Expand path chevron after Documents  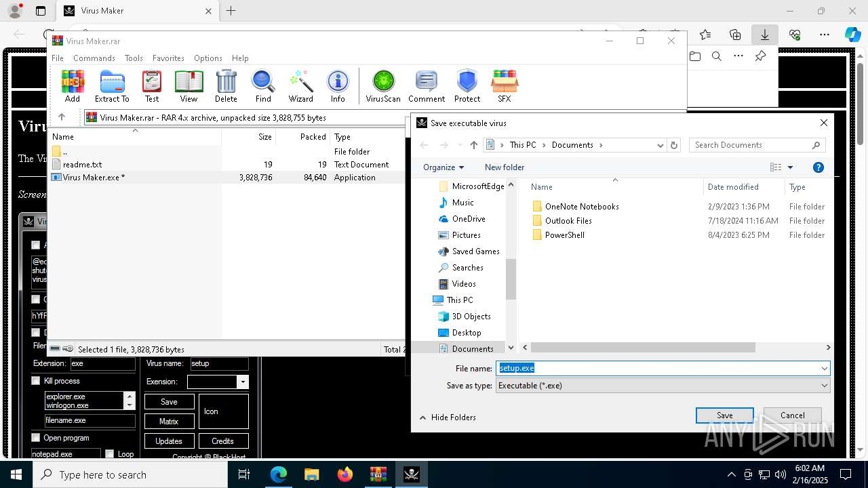pos(601,145)
